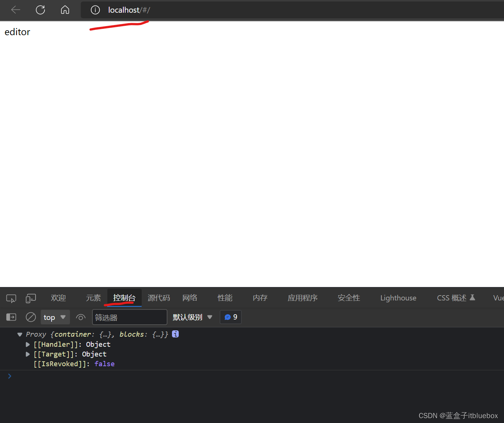Clear the console with the ban icon
504x423 pixels.
31,317
